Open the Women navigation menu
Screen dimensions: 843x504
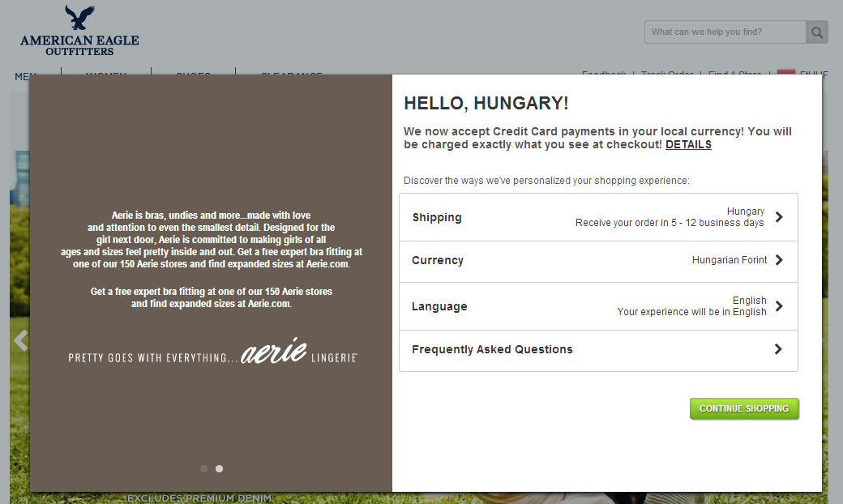[x=106, y=75]
